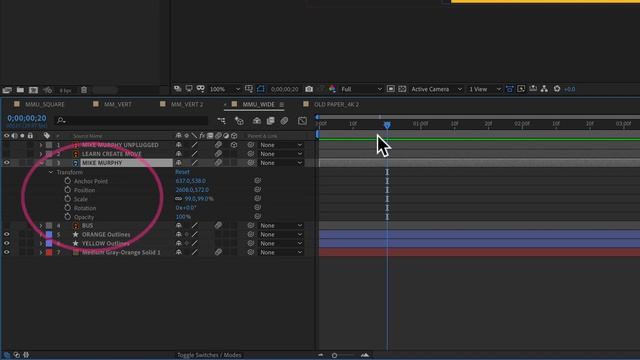This screenshot has height=360, width=640.
Task: Toggle Hide Shy Layers icon in timeline
Action: [257, 120]
